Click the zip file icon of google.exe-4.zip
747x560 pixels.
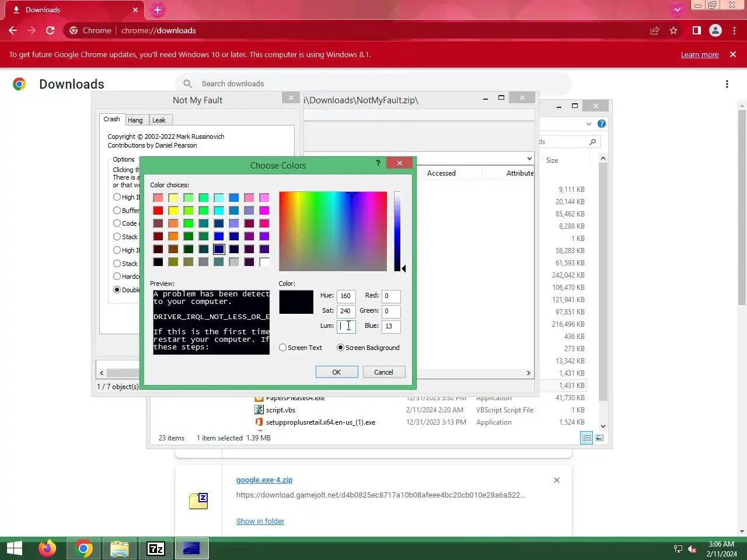click(198, 501)
